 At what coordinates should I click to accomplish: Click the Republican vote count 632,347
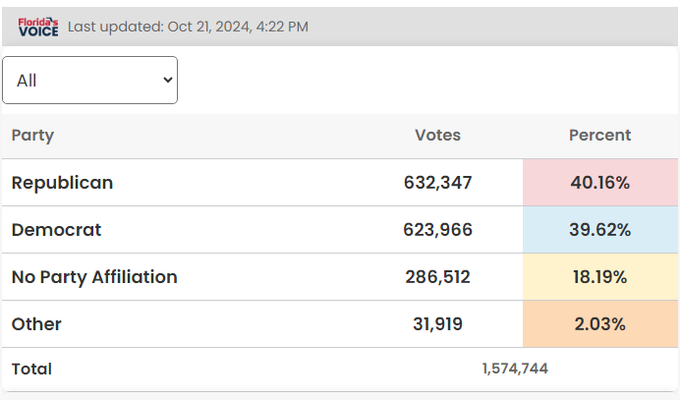[438, 183]
